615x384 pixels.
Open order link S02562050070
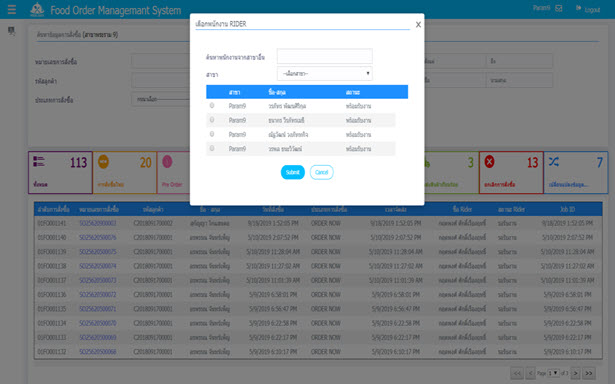coord(98,323)
